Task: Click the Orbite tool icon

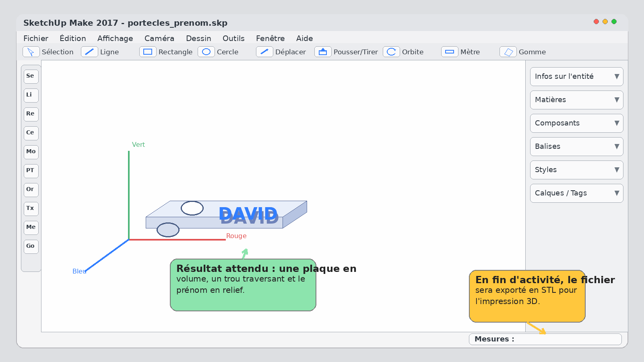Action: click(391, 52)
